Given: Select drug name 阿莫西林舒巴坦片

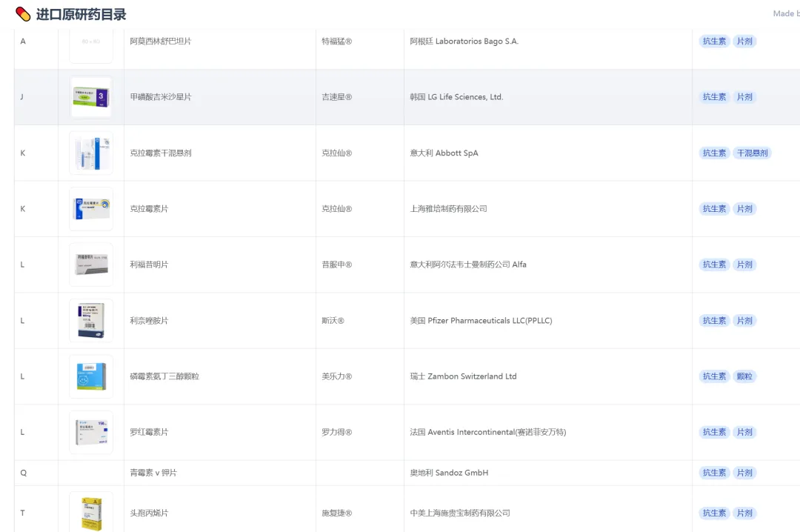Looking at the screenshot, I should pyautogui.click(x=160, y=41).
